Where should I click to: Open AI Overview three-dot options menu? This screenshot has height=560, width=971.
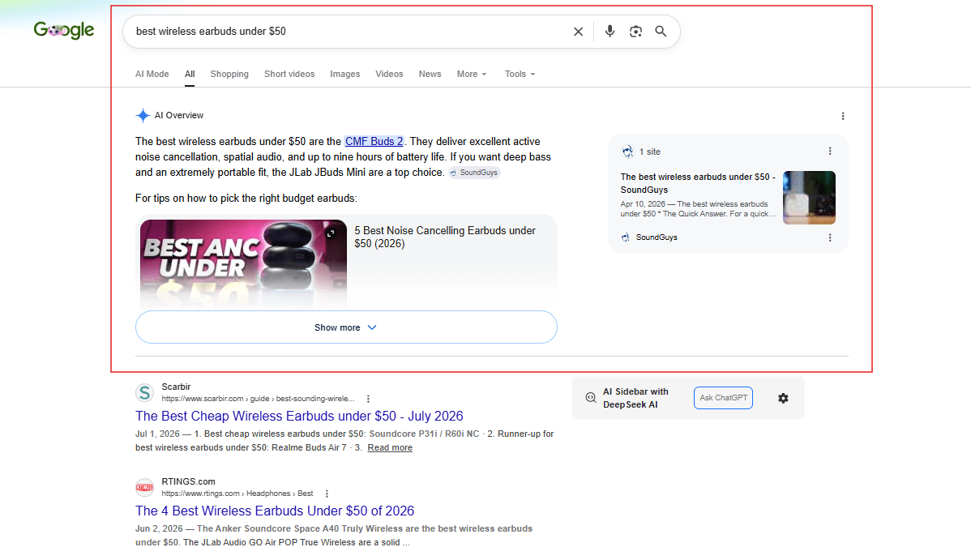(x=842, y=116)
